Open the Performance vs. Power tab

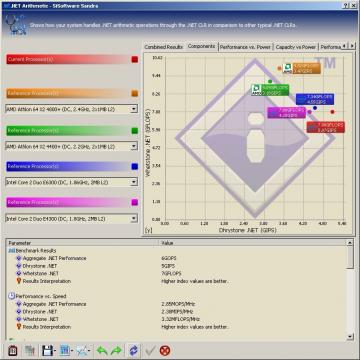246,47
